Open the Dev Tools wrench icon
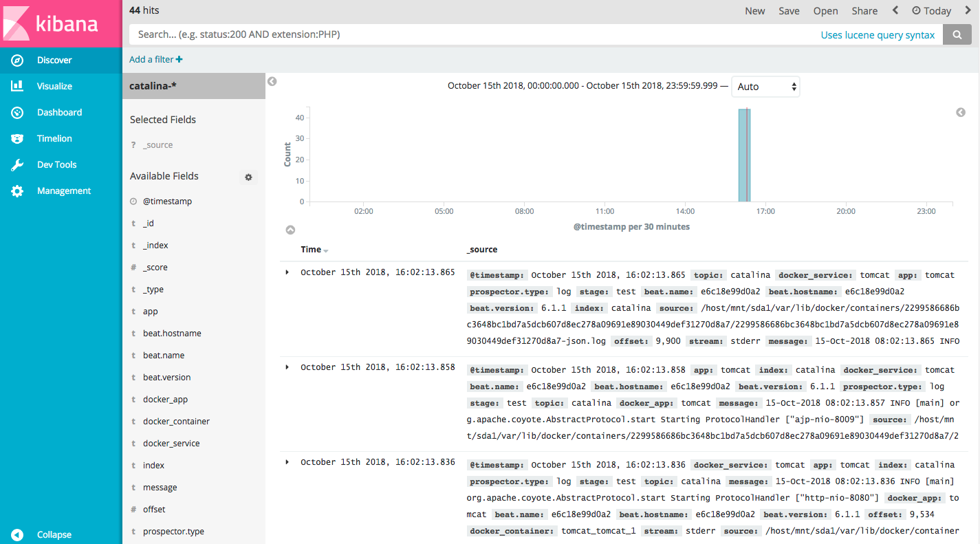980x544 pixels. (17, 165)
